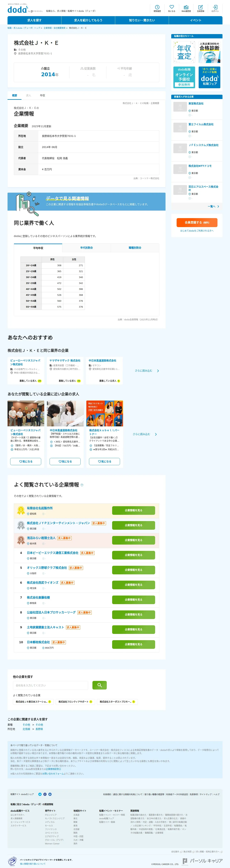This screenshot has height=868, width=230.
Task: View company info for 有限会社名起製作所
Action: tap(133, 510)
